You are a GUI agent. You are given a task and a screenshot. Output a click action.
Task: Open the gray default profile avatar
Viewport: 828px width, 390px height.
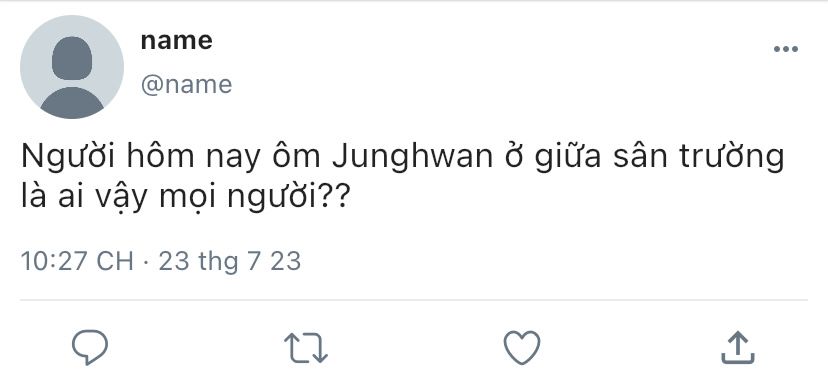(72, 66)
